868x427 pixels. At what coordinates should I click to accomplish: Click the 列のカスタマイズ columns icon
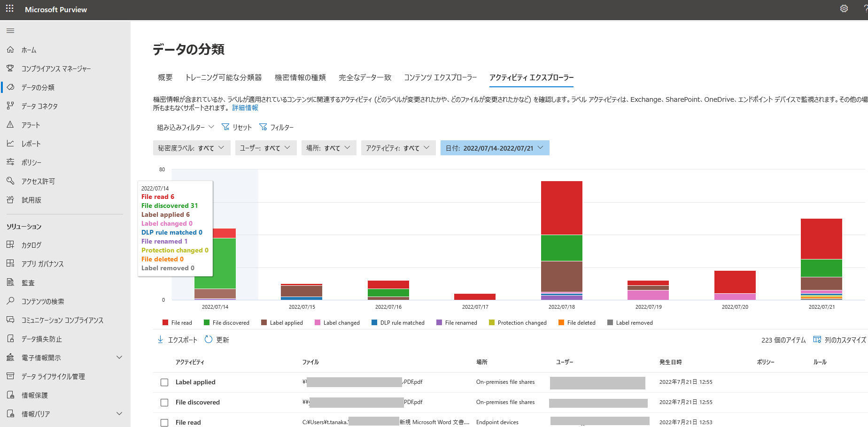(x=817, y=340)
